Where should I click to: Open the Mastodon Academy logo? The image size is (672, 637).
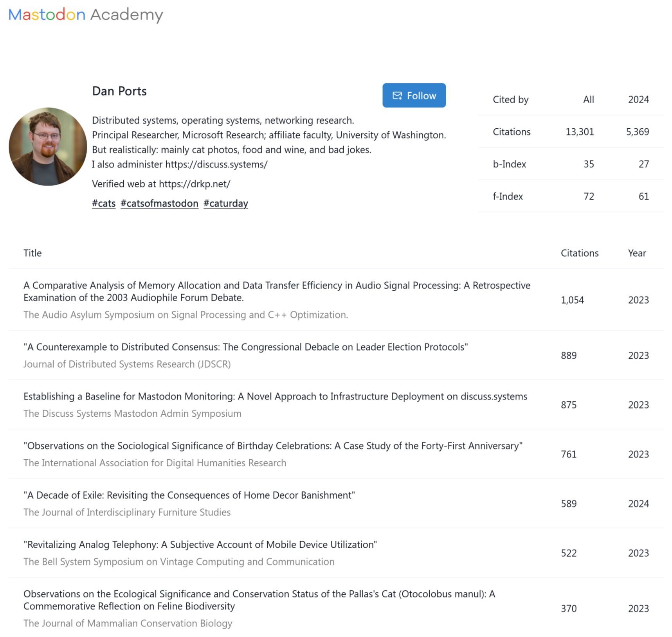pos(86,15)
